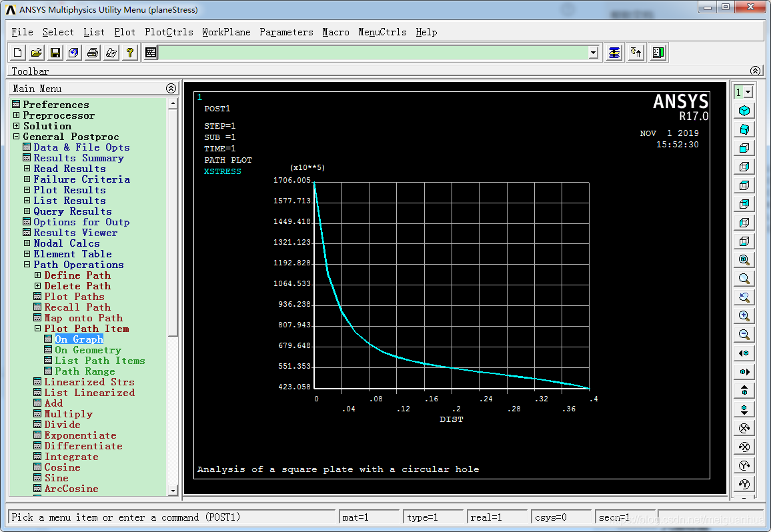Image resolution: width=771 pixels, height=532 pixels.
Task: Click the ANSYS Help question mark icon
Action: 130,53
